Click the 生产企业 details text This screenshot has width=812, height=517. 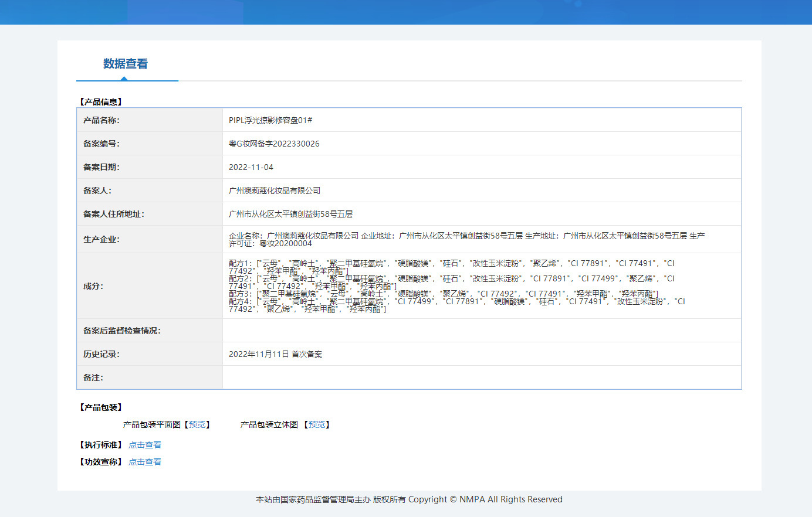pos(467,239)
